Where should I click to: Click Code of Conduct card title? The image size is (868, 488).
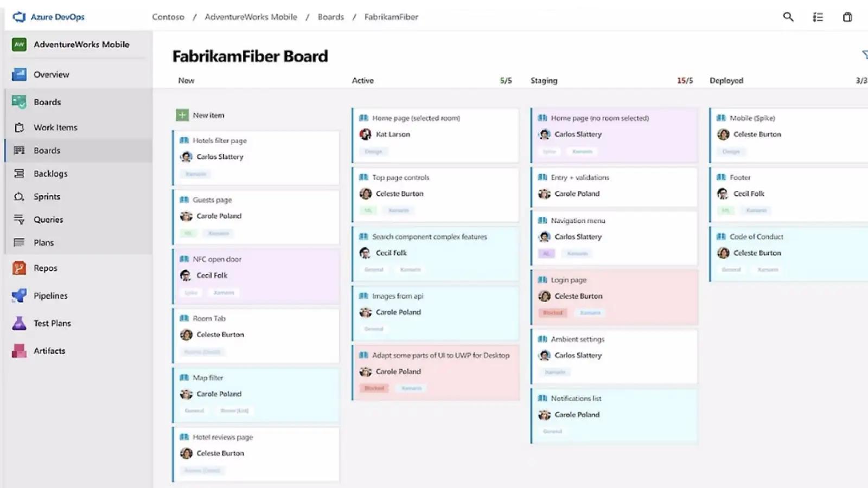[x=756, y=237]
